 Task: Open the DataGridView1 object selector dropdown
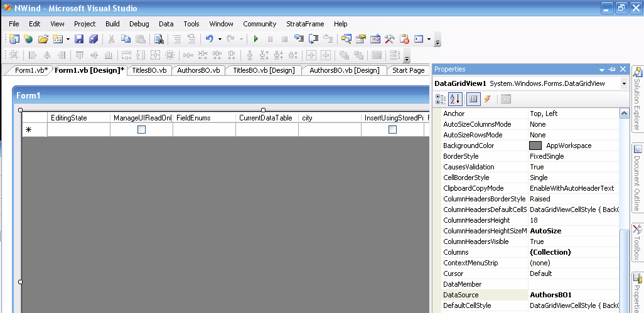point(623,83)
